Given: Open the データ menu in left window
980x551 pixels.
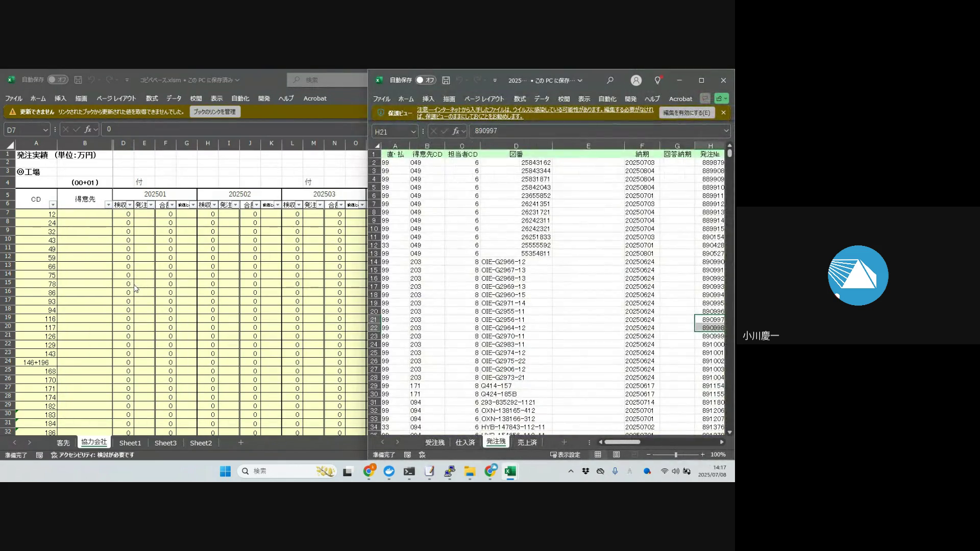Looking at the screenshot, I should pyautogui.click(x=174, y=98).
